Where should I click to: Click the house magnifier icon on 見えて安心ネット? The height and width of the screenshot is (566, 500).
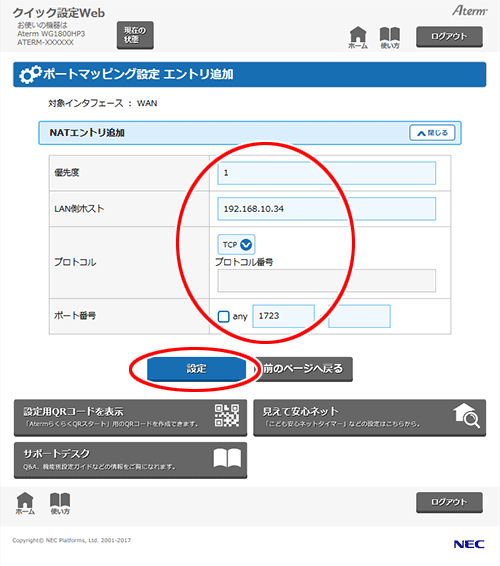467,416
